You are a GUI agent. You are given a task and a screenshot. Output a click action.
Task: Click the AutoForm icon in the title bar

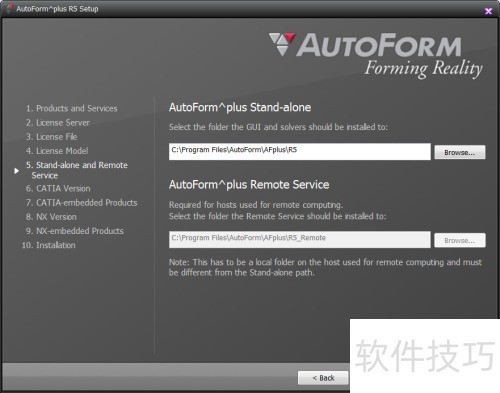[9, 8]
